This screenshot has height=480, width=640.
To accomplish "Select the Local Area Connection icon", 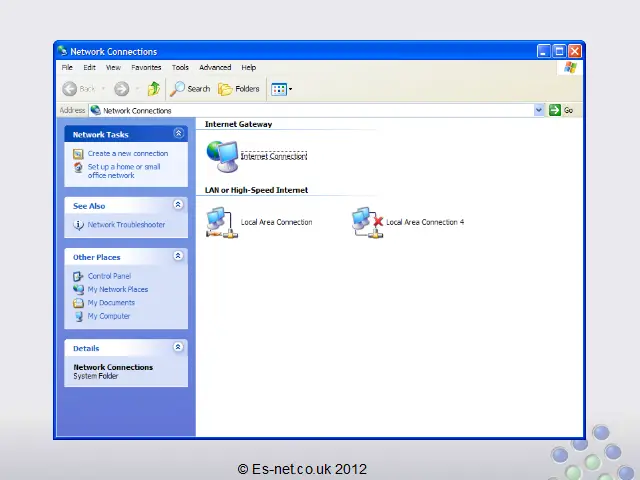I will click(x=222, y=222).
